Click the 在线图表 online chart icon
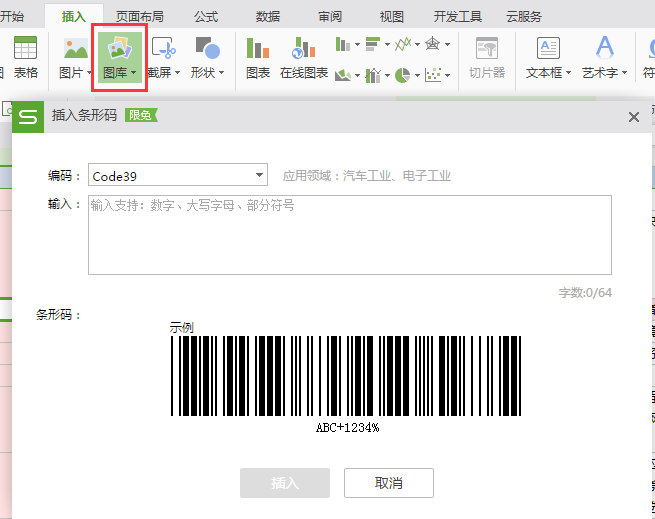This screenshot has width=655, height=519. click(304, 49)
